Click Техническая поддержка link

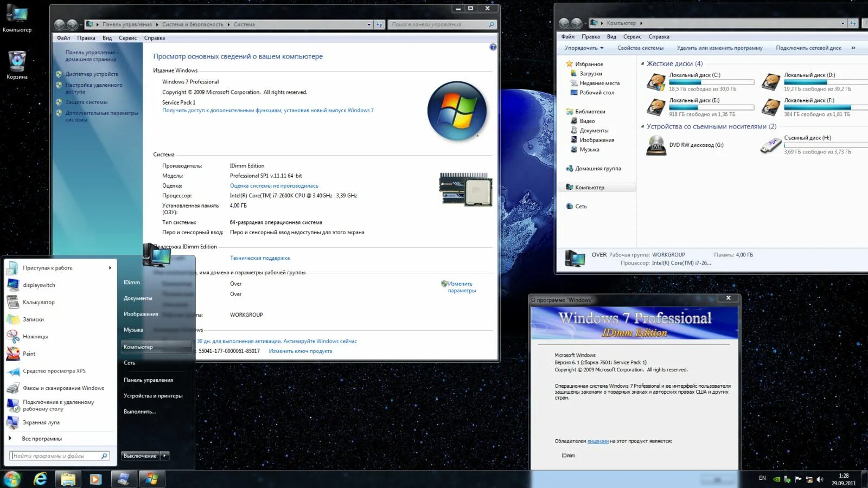tap(260, 258)
